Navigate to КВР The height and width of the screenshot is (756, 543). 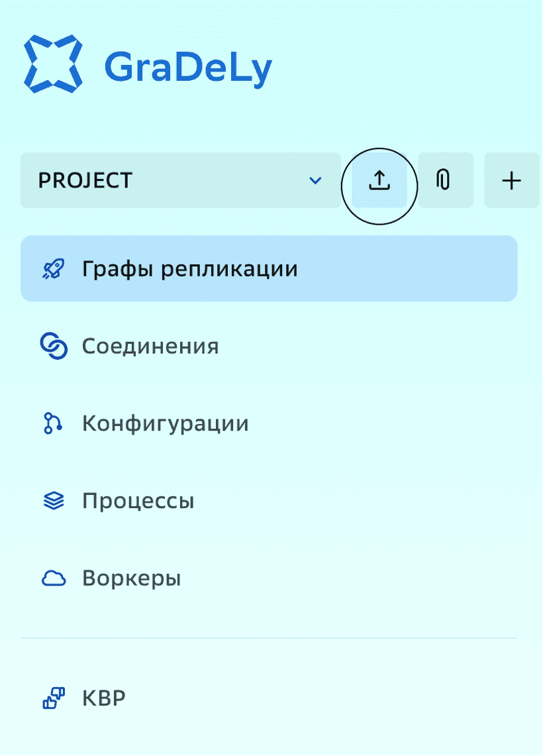(103, 697)
